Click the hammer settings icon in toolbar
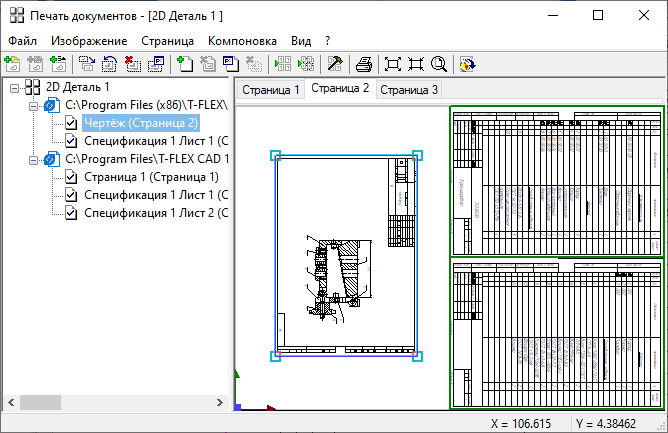668x433 pixels. 335,64
